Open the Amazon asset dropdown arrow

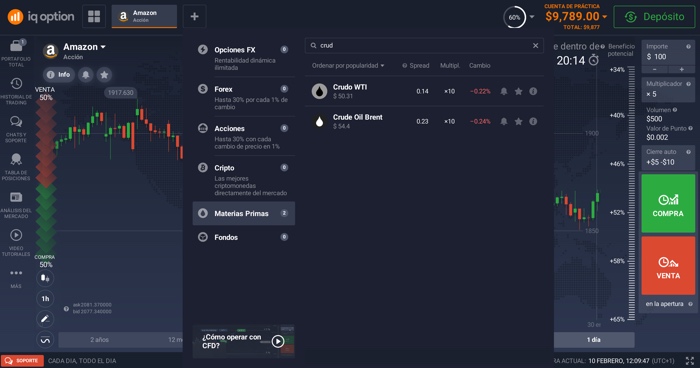(x=103, y=47)
